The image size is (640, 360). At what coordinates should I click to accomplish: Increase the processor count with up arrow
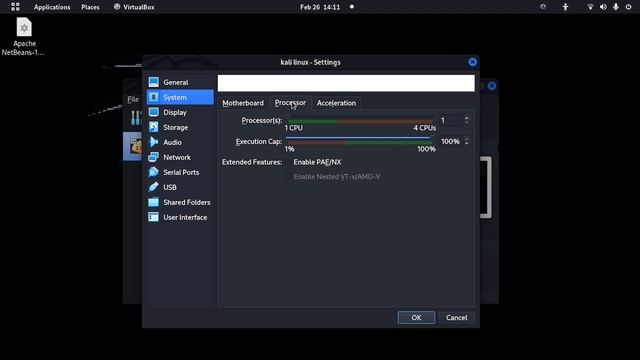click(466, 118)
